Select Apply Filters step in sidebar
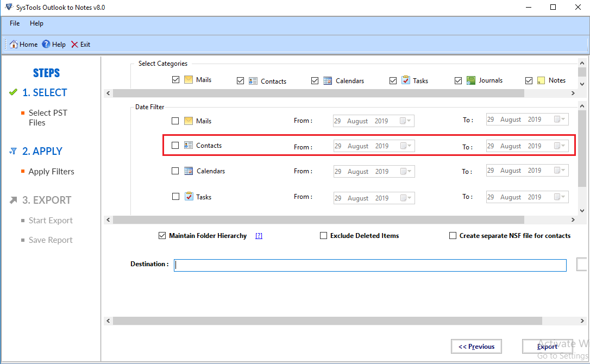The width and height of the screenshot is (590, 364). [52, 172]
